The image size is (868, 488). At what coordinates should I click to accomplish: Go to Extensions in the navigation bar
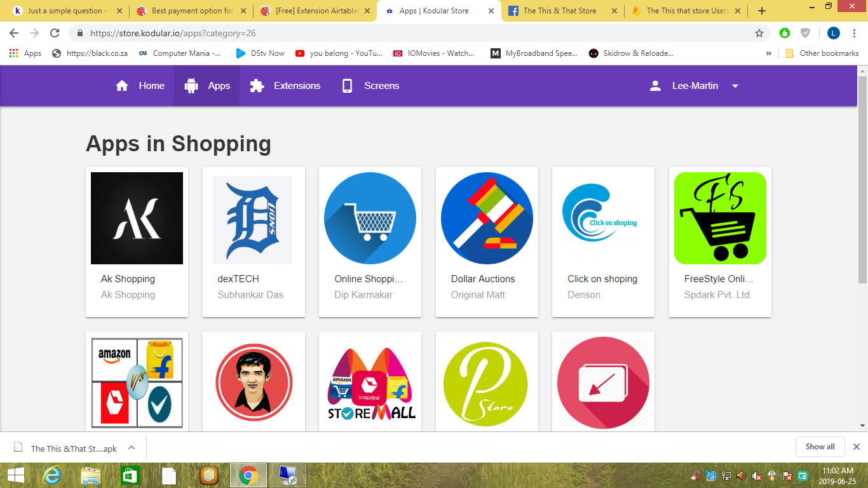(x=285, y=86)
